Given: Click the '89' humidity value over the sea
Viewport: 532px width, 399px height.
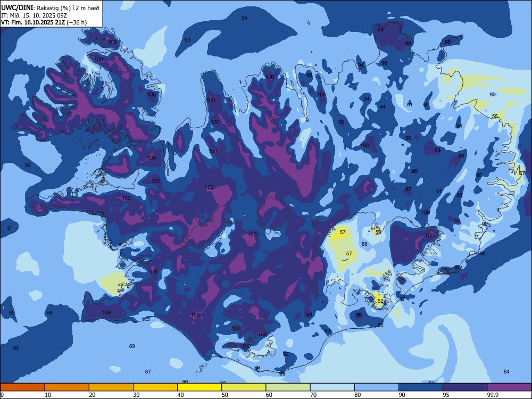Looking at the screenshot, I should 132,346.
